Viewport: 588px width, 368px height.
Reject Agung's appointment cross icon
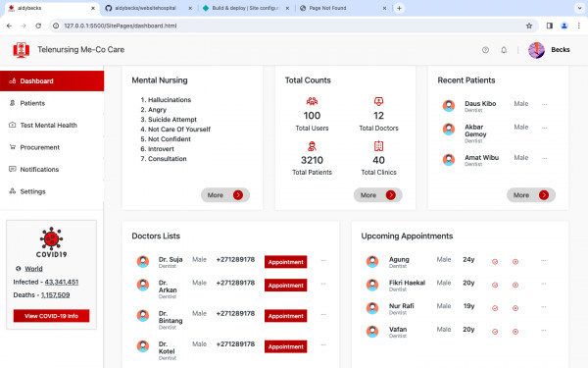click(515, 262)
